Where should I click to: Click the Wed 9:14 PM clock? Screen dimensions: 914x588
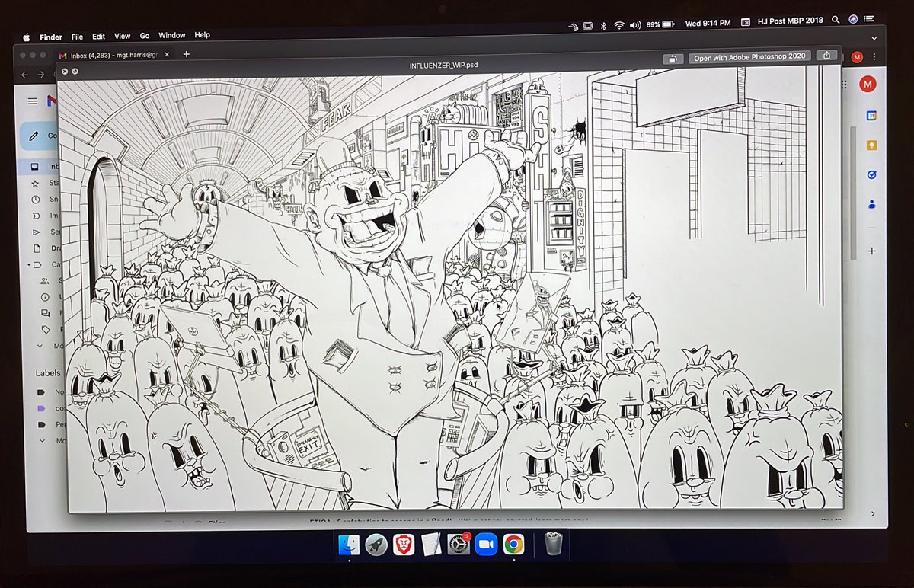pos(708,24)
